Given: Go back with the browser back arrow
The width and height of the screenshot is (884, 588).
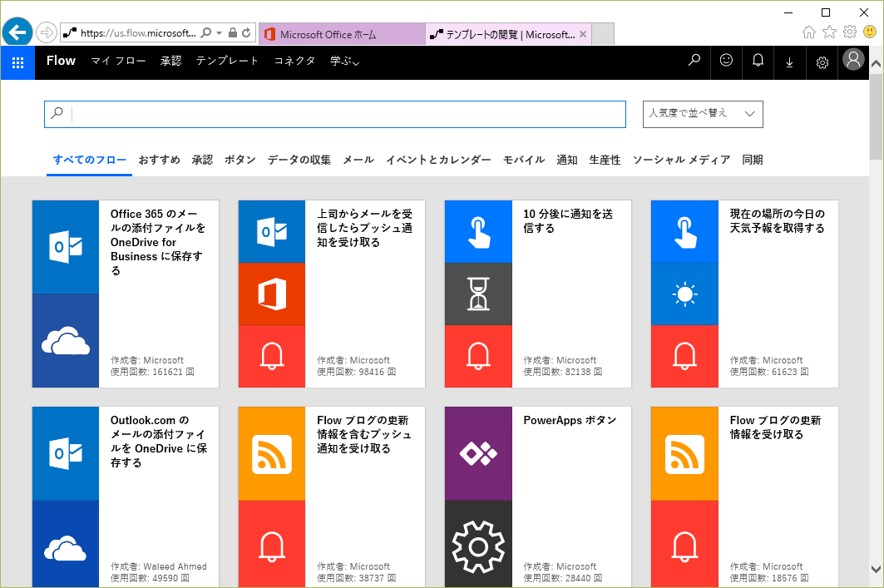Looking at the screenshot, I should click(x=17, y=32).
